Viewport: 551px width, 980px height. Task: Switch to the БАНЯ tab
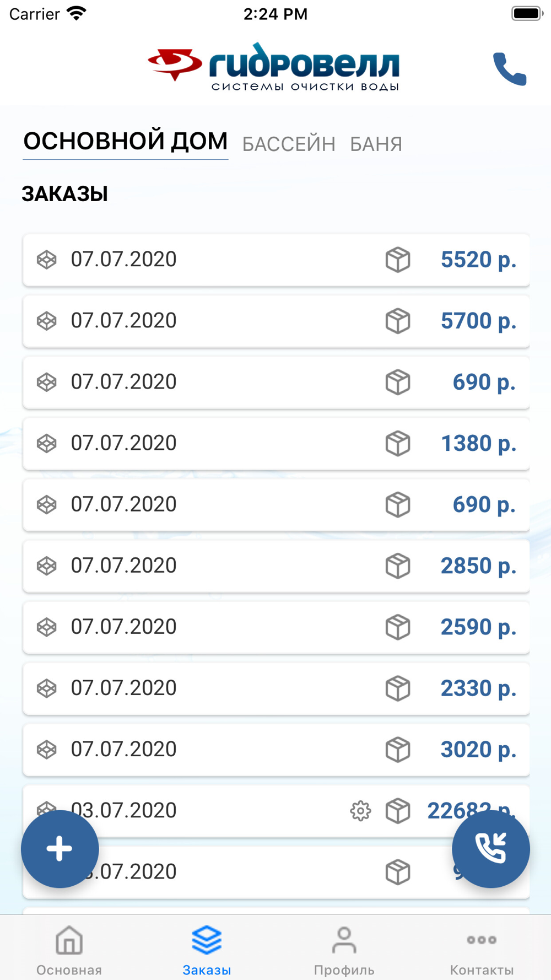pyautogui.click(x=376, y=144)
